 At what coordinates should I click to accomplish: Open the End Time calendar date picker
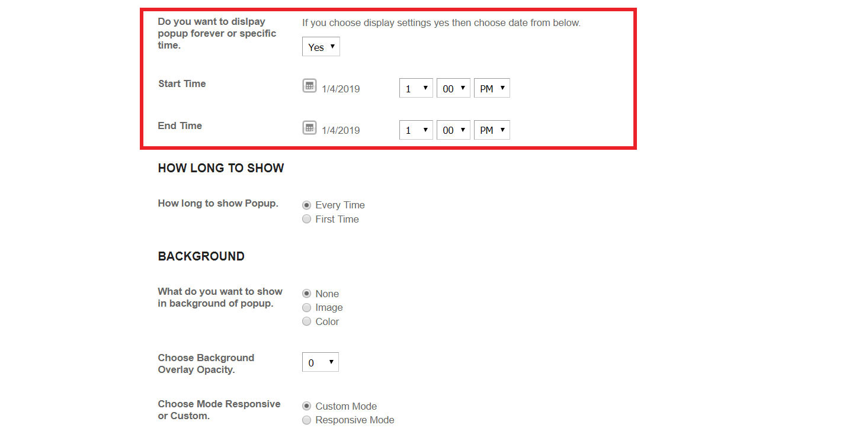coord(309,127)
